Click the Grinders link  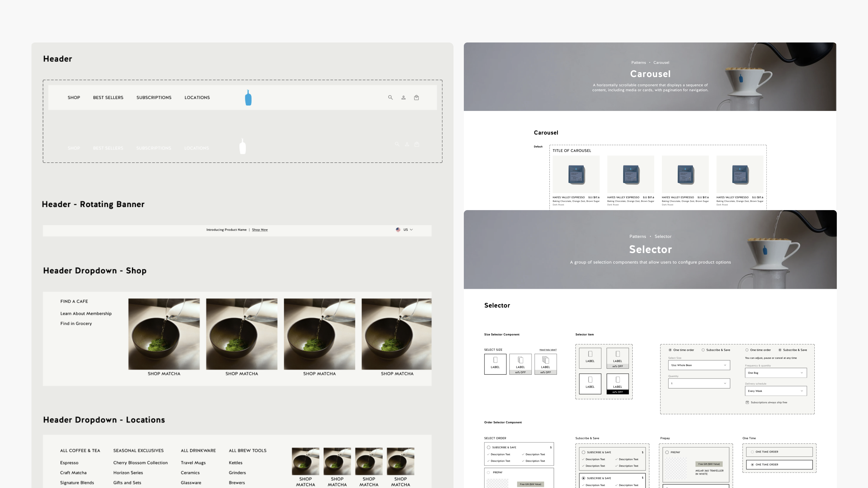pos(237,473)
